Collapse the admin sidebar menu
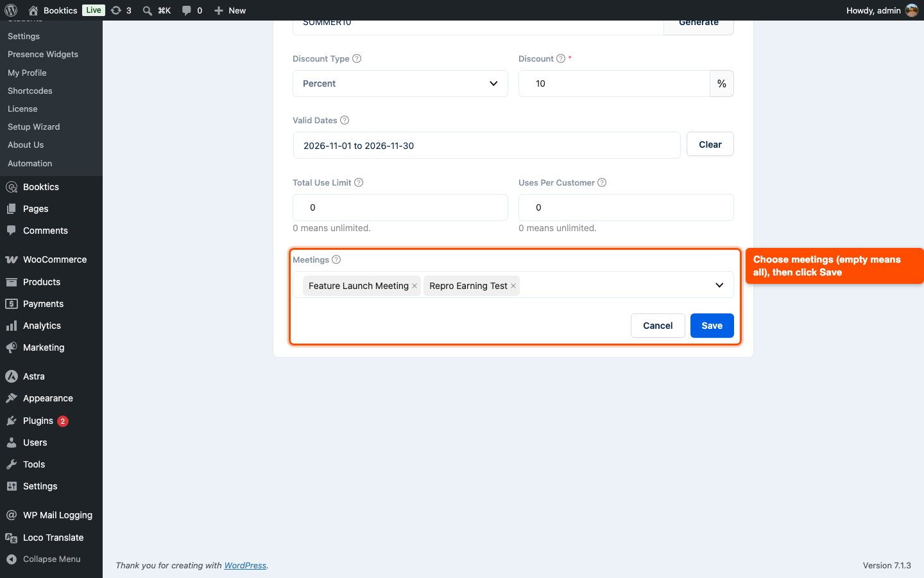Image resolution: width=924 pixels, height=578 pixels. pyautogui.click(x=51, y=559)
